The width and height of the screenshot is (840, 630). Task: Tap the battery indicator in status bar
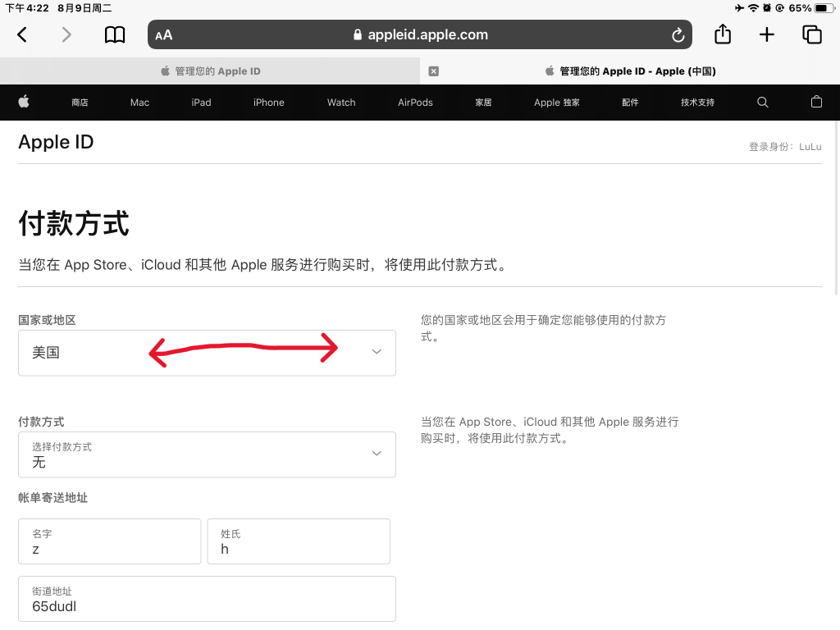(824, 8)
